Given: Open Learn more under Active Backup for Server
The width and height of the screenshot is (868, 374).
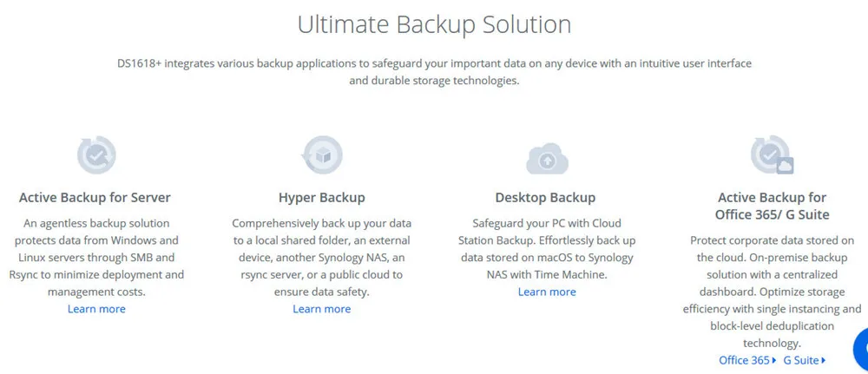Looking at the screenshot, I should (96, 309).
